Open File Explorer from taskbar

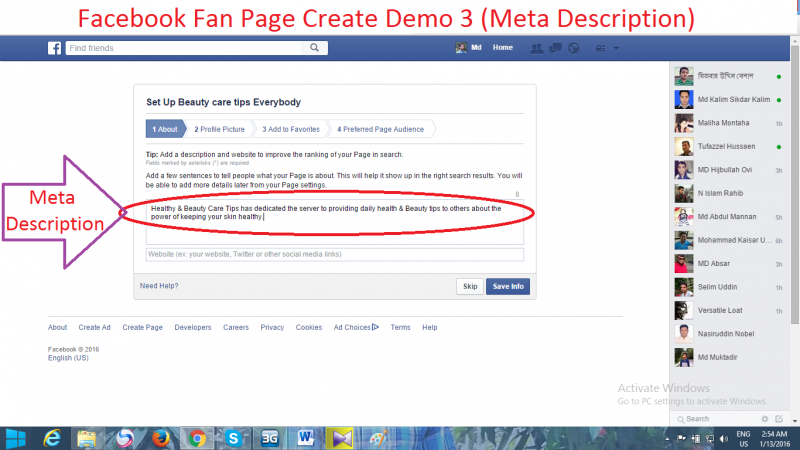[x=87, y=438]
